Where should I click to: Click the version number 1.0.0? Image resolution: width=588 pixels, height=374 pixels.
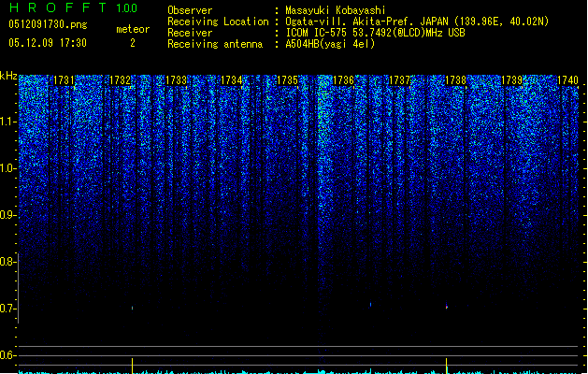127,7
